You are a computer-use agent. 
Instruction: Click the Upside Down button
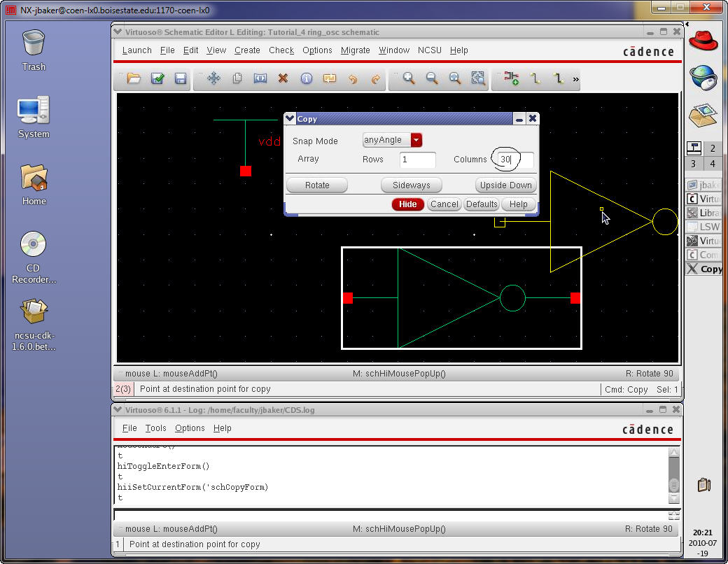pos(505,185)
